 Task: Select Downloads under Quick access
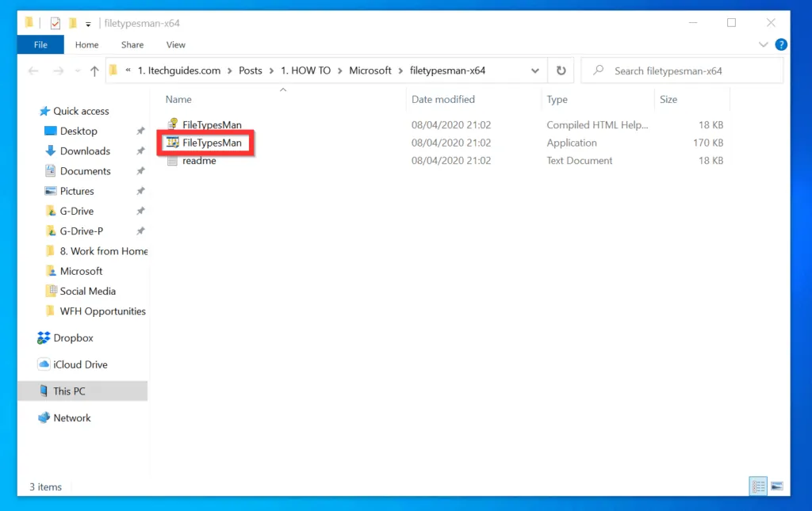click(85, 151)
